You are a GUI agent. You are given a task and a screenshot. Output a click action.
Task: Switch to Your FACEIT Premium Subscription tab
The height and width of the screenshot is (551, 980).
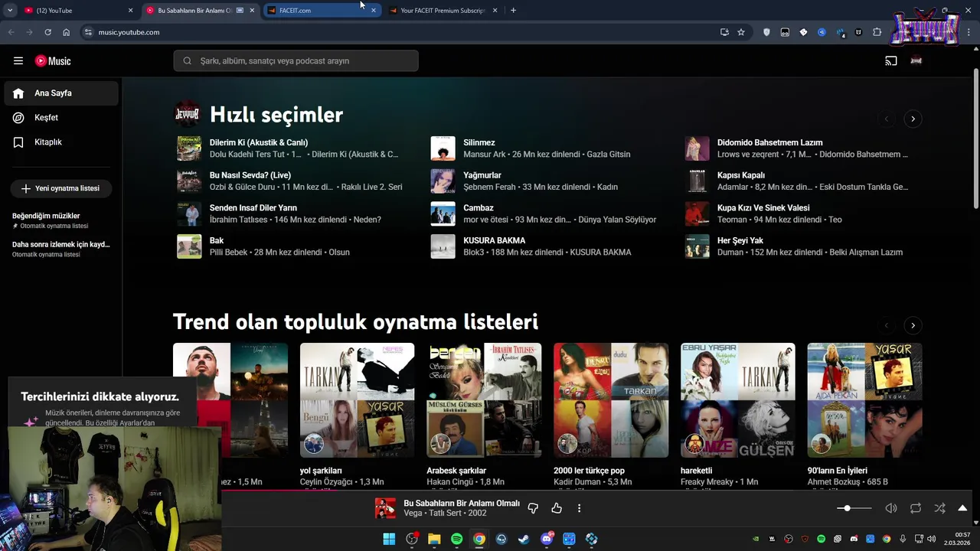click(443, 11)
